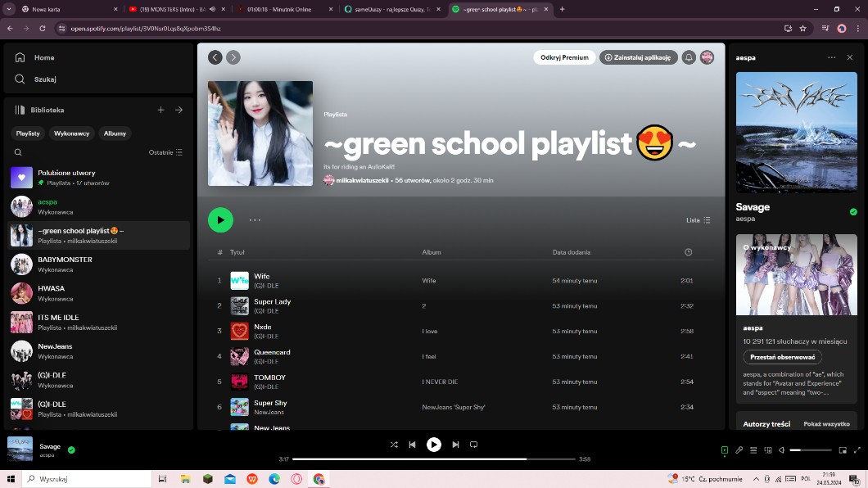Toggle shuffle in the player bar
Image resolution: width=868 pixels, height=488 pixels.
394,445
